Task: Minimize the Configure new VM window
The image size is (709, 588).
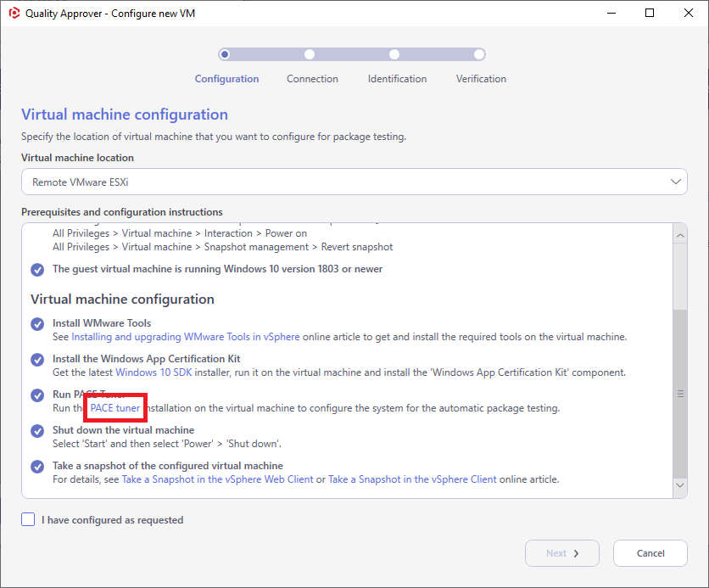Action: 611,13
